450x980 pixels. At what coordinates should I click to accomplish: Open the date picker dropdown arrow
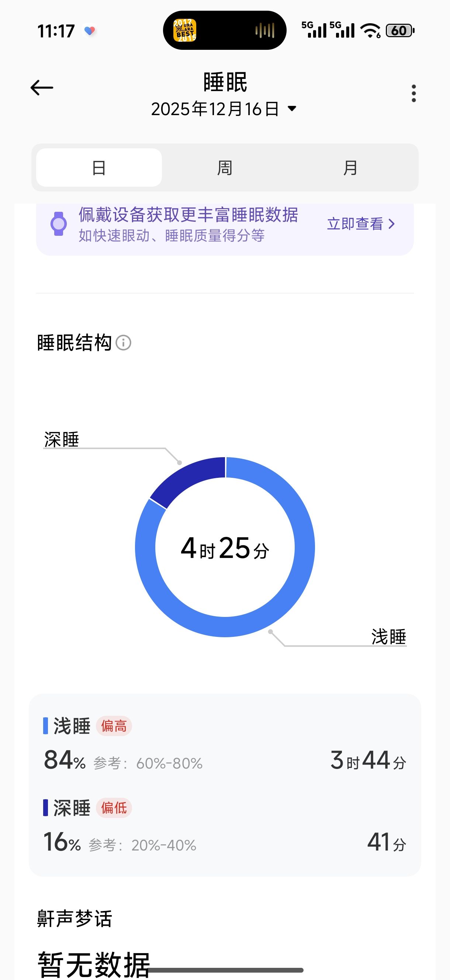tap(292, 109)
